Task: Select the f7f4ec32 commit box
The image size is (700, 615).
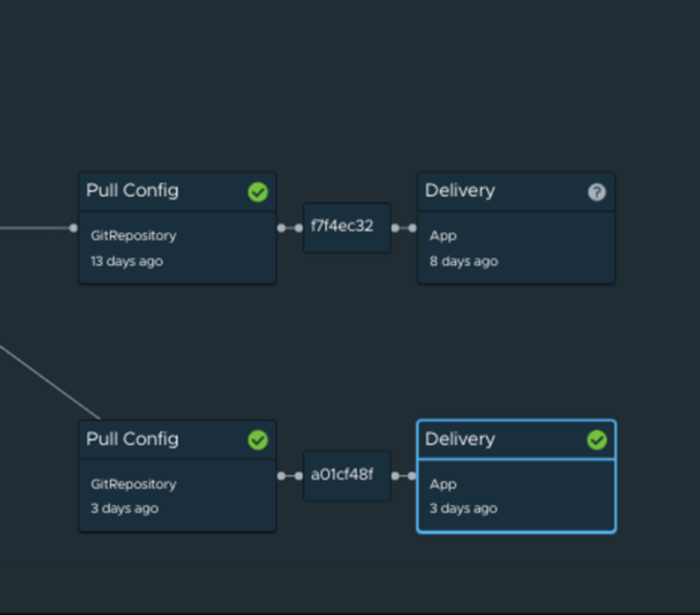Action: [x=346, y=227]
